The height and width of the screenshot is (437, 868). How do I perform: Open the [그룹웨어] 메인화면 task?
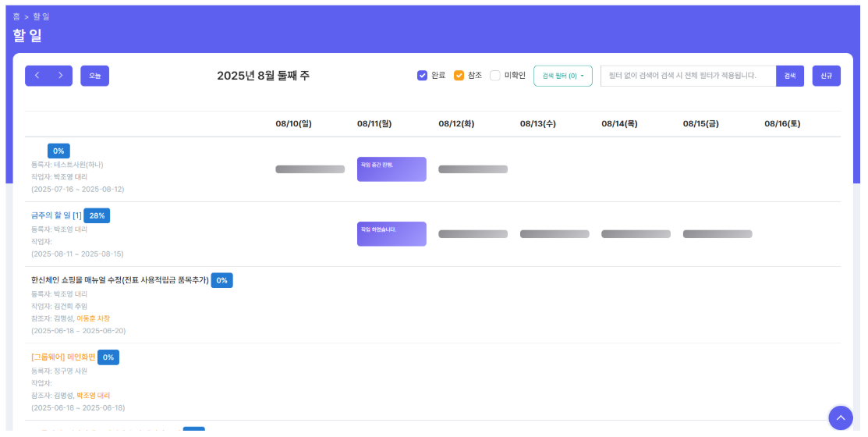62,357
